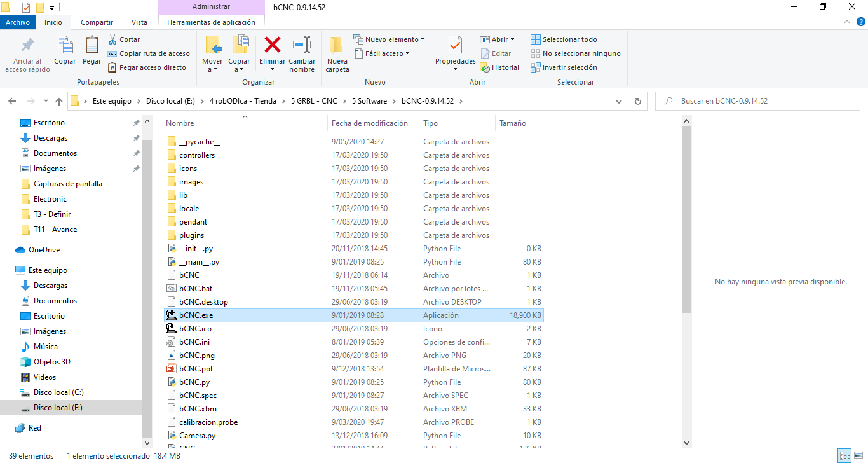Click the Editar button in ribbon

coord(496,53)
